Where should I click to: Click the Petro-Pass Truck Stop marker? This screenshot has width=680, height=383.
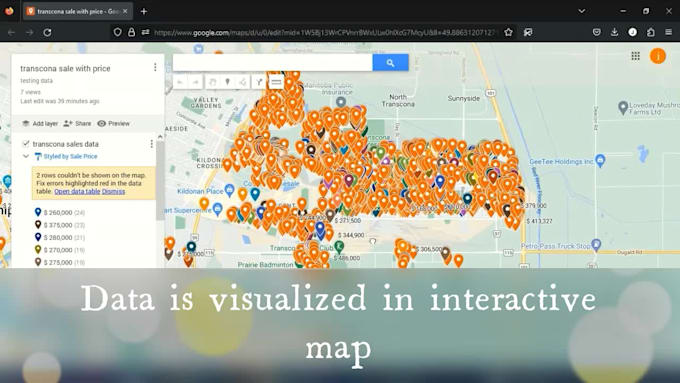point(596,245)
